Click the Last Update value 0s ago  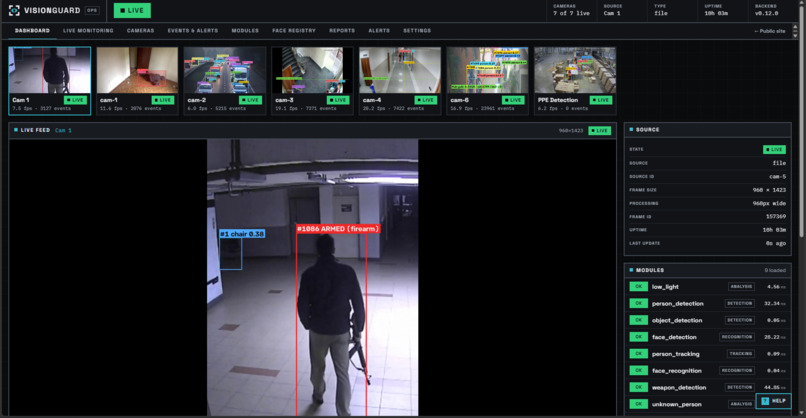(x=777, y=243)
